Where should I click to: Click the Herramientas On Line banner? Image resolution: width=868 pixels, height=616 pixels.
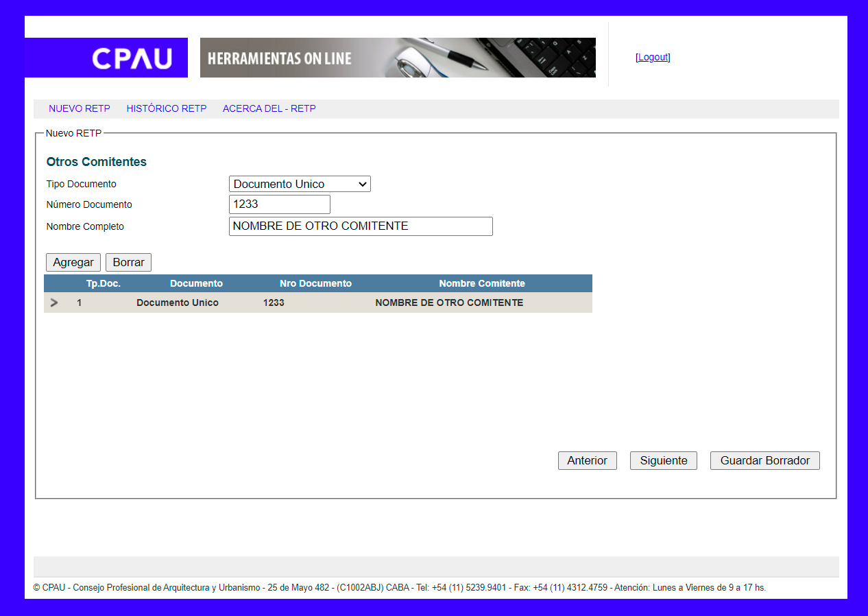pyautogui.click(x=398, y=58)
